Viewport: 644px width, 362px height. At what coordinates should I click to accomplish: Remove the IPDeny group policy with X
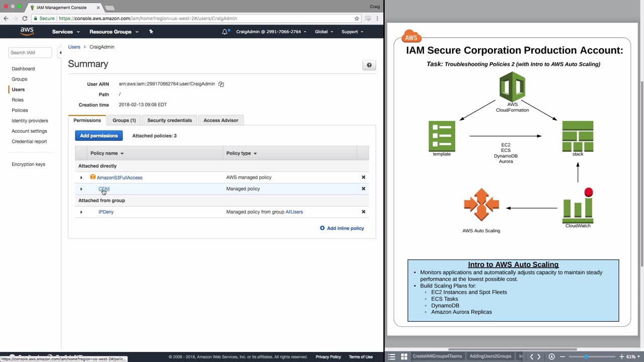pos(363,212)
